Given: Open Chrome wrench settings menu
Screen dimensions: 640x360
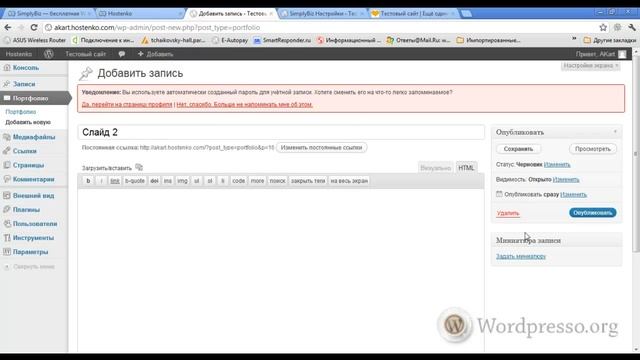Looking at the screenshot, I should click(x=632, y=27).
